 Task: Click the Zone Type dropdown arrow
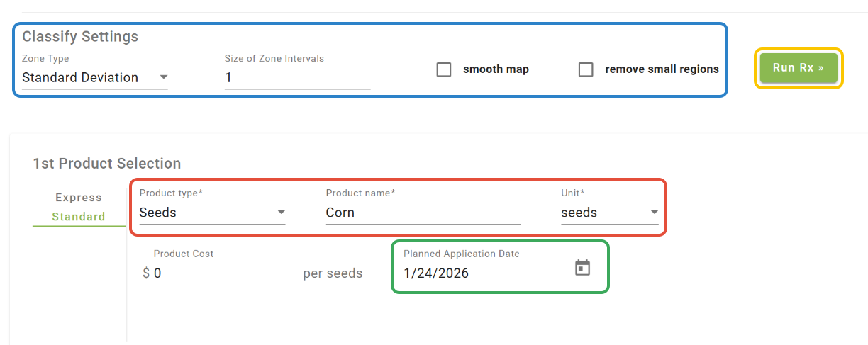click(163, 77)
